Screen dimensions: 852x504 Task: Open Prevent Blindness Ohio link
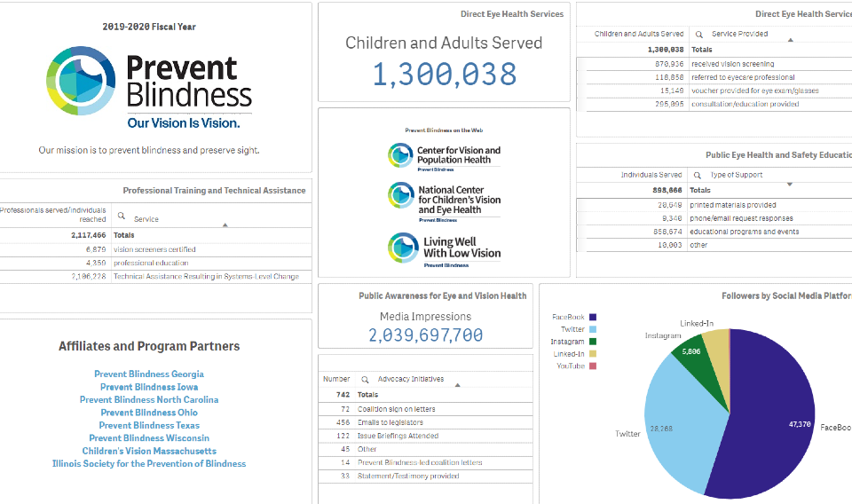(x=149, y=413)
